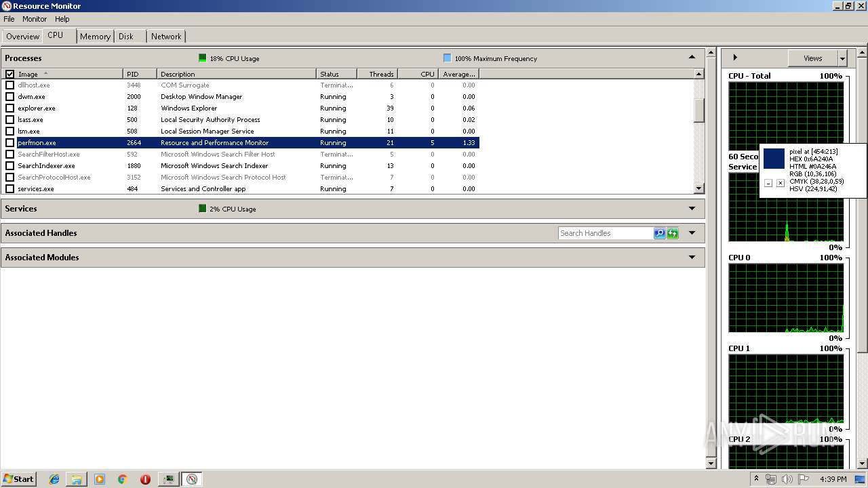Open the Start menu
The height and width of the screenshot is (488, 868).
19,479
